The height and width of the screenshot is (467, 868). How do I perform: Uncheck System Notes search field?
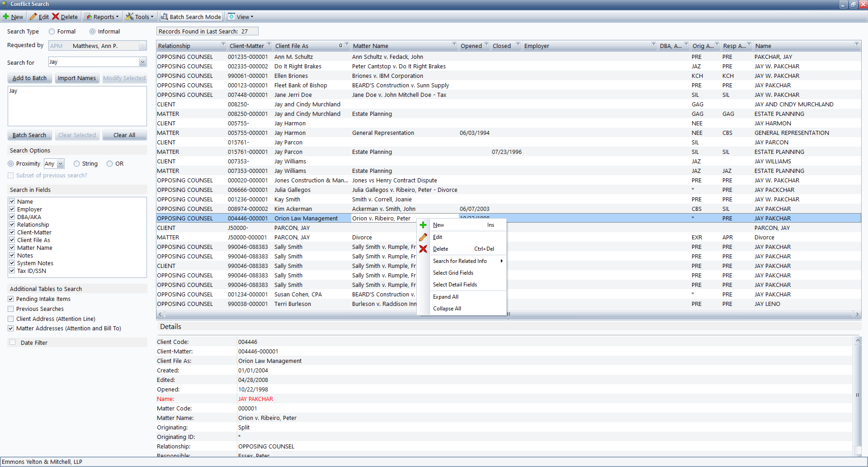tap(12, 263)
